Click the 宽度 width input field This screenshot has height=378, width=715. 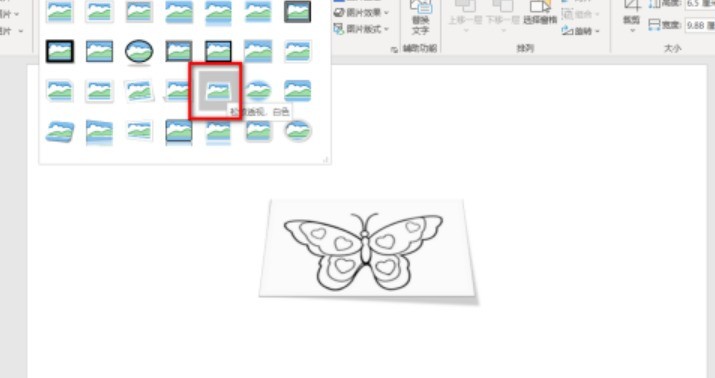click(x=700, y=25)
